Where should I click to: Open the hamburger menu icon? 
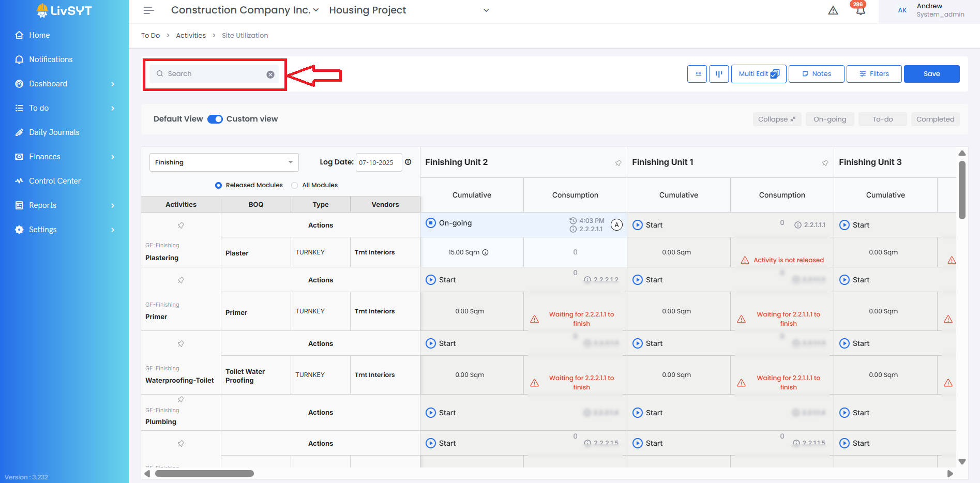click(149, 10)
